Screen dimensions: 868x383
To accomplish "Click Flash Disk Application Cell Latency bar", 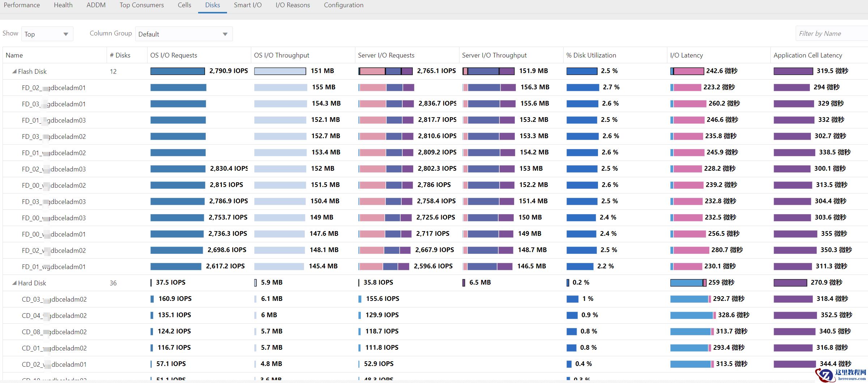I will (x=793, y=71).
